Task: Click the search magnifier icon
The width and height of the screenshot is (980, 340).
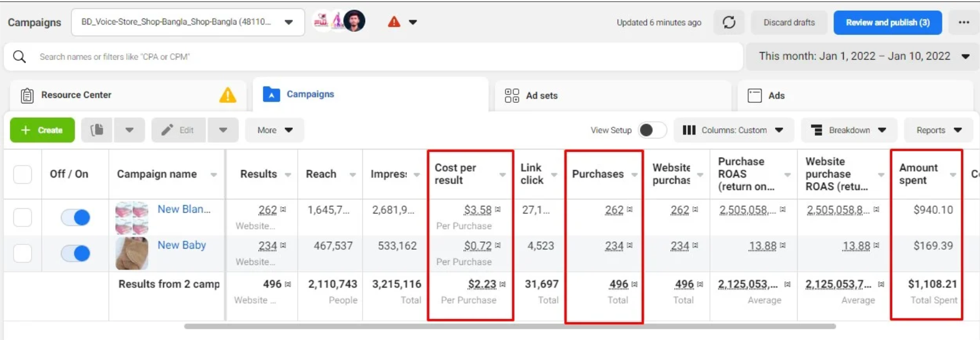Action: pos(20,57)
